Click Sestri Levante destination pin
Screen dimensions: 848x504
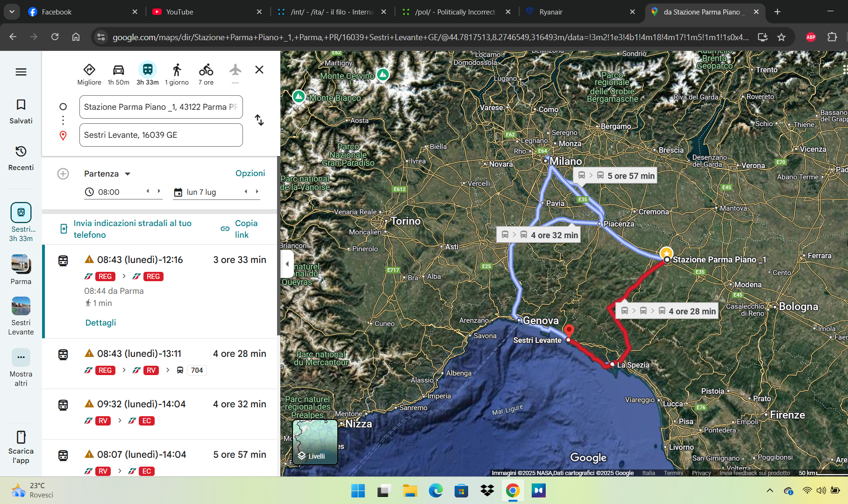click(x=569, y=331)
